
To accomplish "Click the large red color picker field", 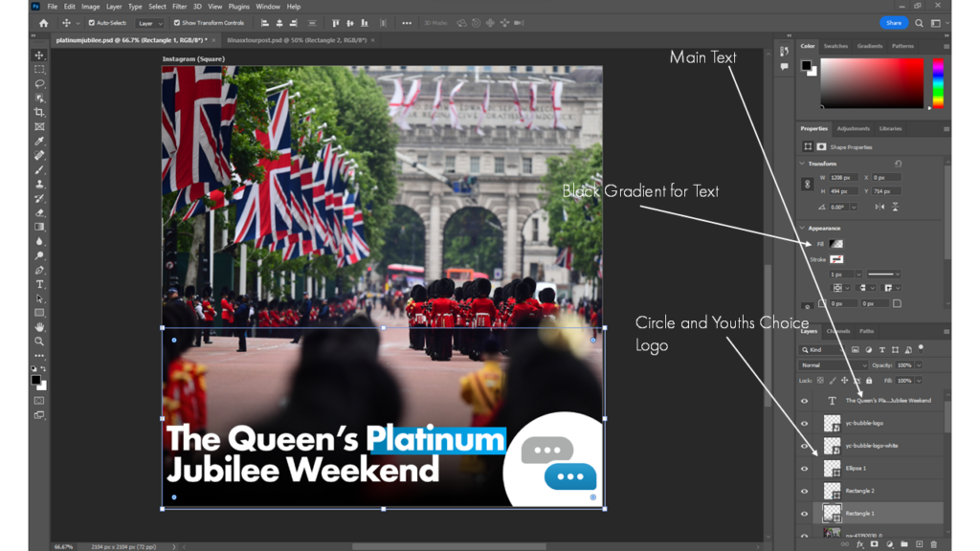I will [x=872, y=83].
